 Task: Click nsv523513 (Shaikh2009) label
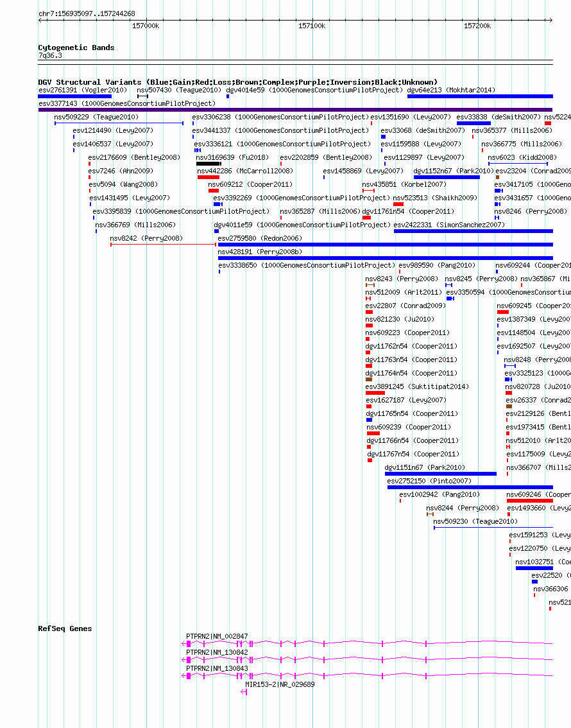click(x=436, y=198)
